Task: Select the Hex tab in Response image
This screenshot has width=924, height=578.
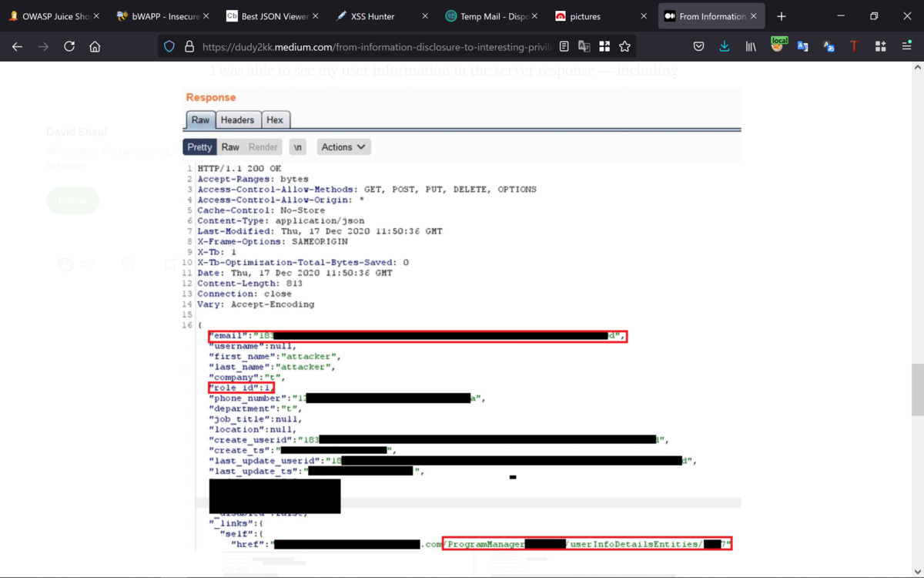Action: point(275,119)
